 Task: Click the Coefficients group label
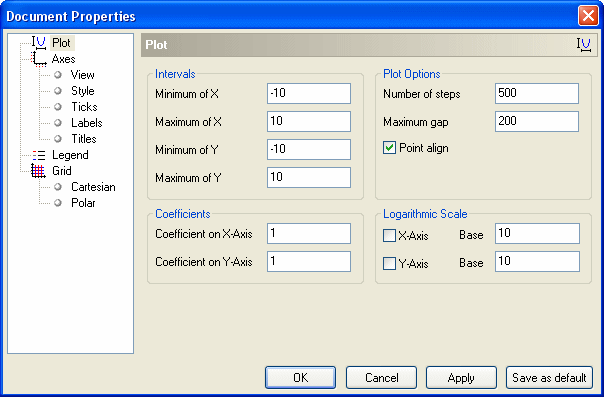pyautogui.click(x=183, y=214)
